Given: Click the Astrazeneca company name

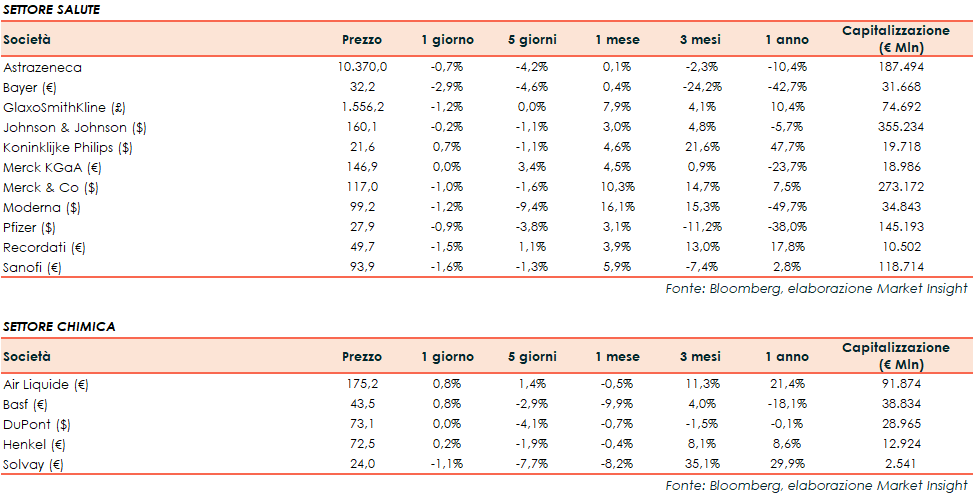Looking at the screenshot, I should 42,67.
